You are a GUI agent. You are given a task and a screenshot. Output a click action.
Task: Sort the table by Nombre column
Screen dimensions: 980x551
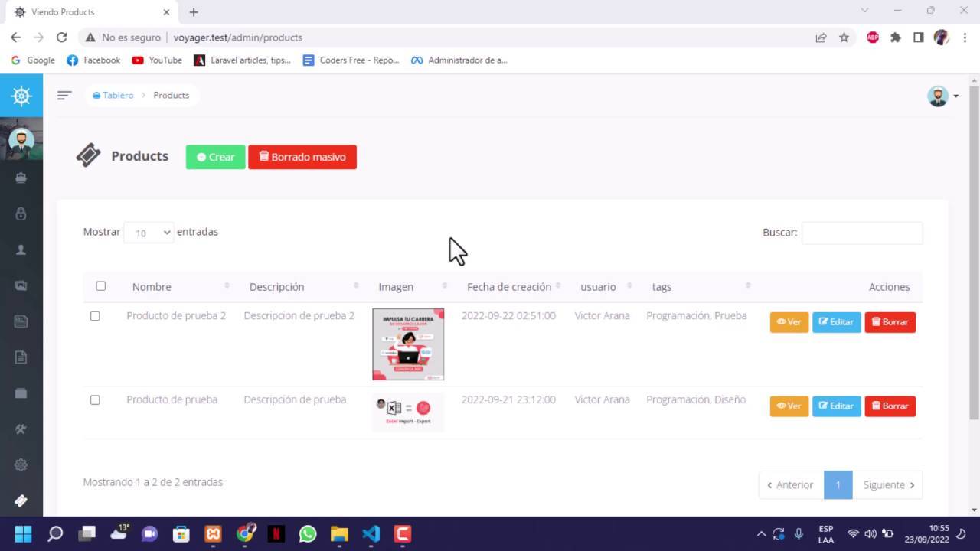152,287
